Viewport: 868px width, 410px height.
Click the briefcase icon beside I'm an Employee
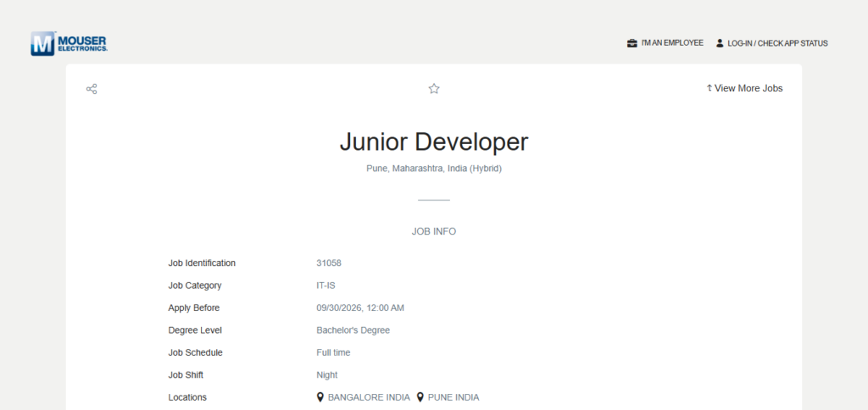pyautogui.click(x=632, y=43)
